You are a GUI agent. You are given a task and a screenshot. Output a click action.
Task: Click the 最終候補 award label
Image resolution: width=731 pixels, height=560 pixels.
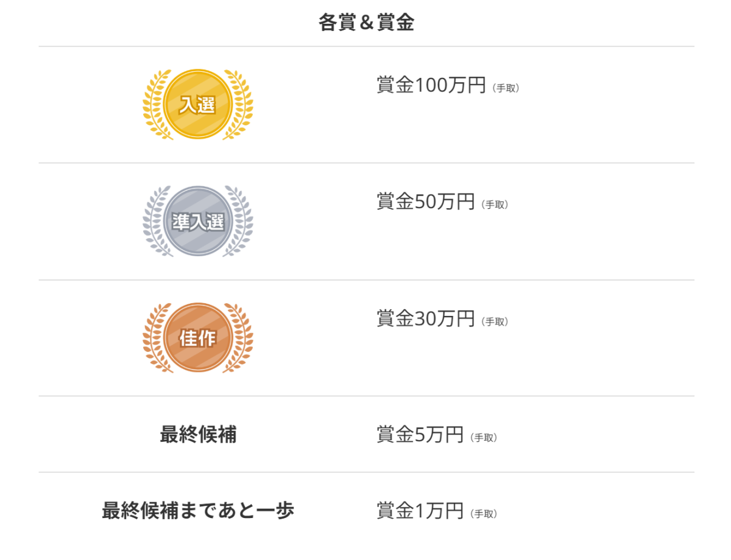click(x=198, y=435)
